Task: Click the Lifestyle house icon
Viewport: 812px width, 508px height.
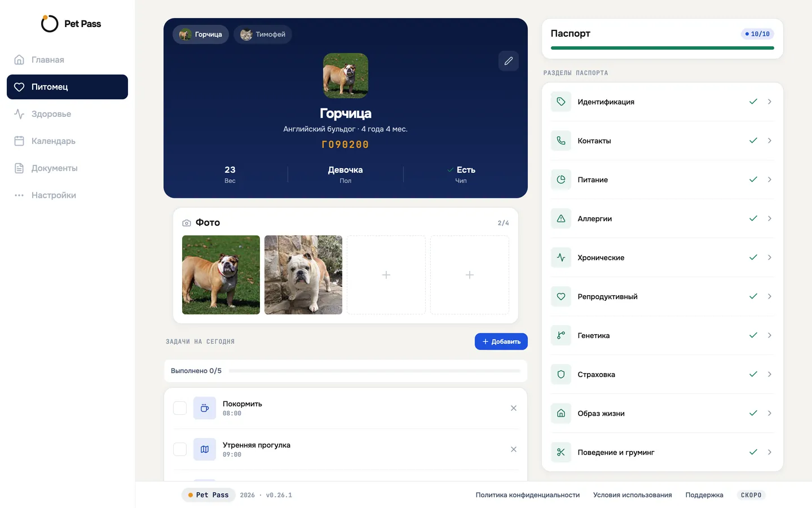Action: pyautogui.click(x=561, y=413)
